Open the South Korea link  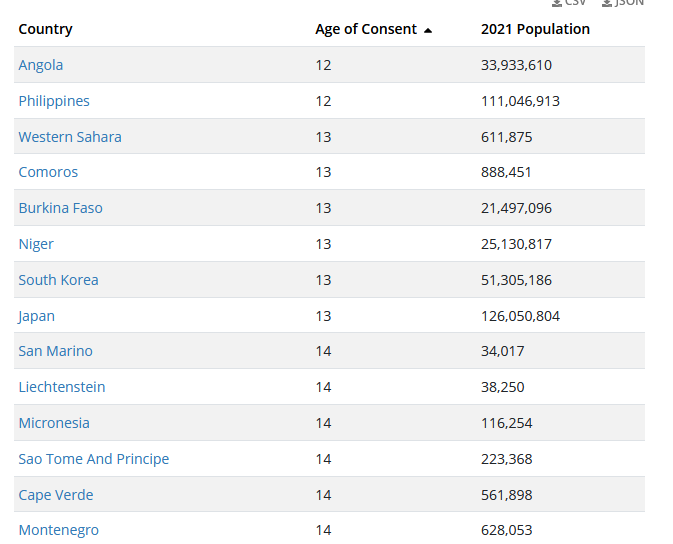[58, 280]
